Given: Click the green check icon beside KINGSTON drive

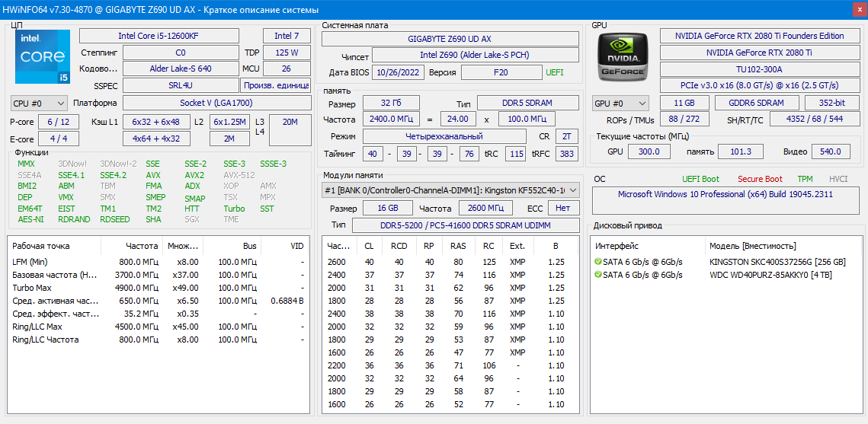Looking at the screenshot, I should click(597, 261).
